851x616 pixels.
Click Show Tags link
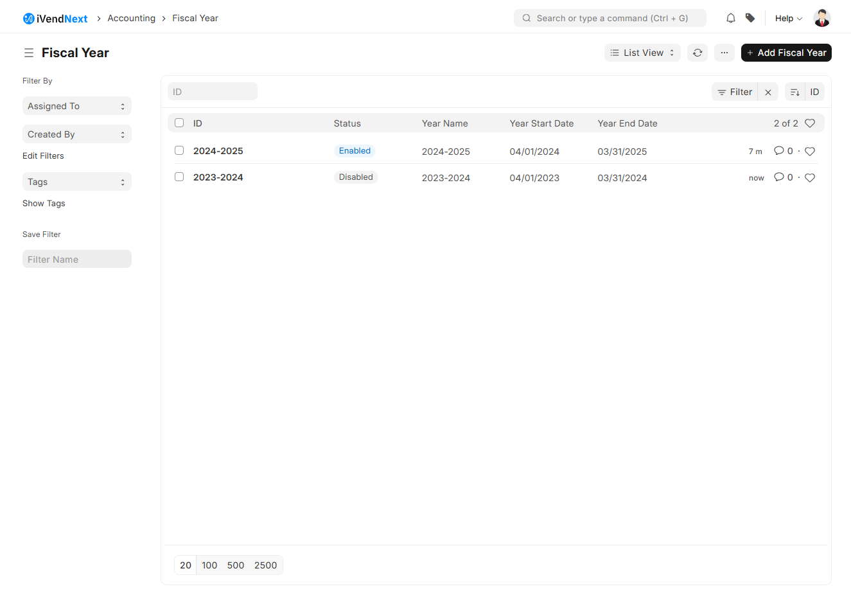tap(44, 204)
